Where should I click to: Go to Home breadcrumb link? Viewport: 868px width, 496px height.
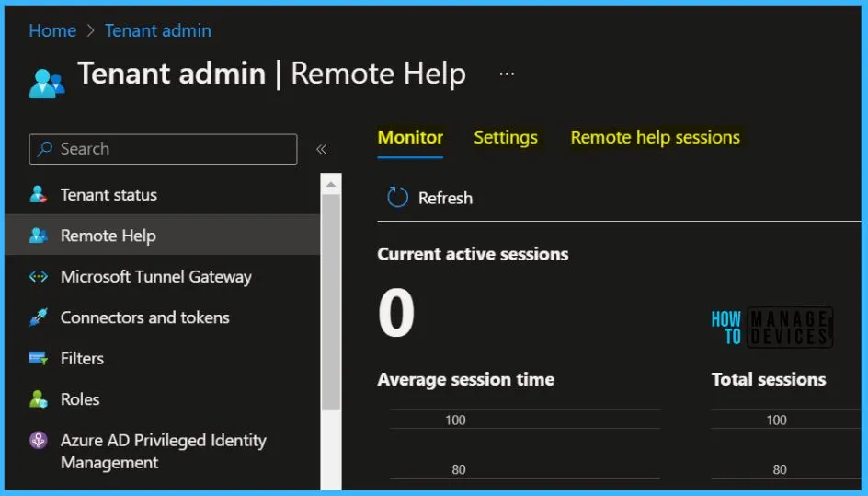tap(52, 30)
